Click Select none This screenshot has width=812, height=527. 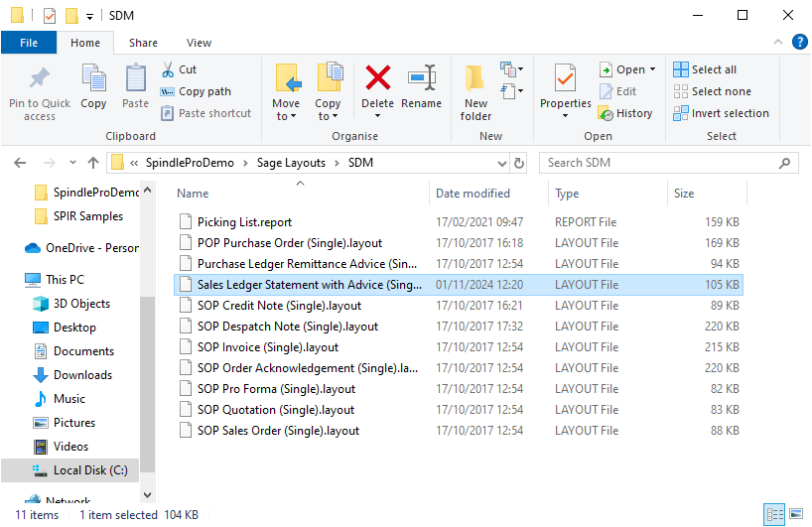[x=712, y=91]
